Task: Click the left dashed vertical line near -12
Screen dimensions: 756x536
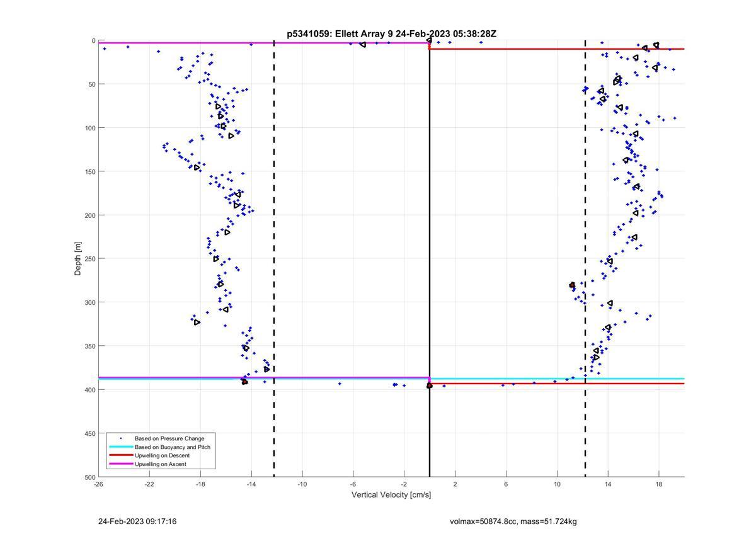Action: [274, 258]
